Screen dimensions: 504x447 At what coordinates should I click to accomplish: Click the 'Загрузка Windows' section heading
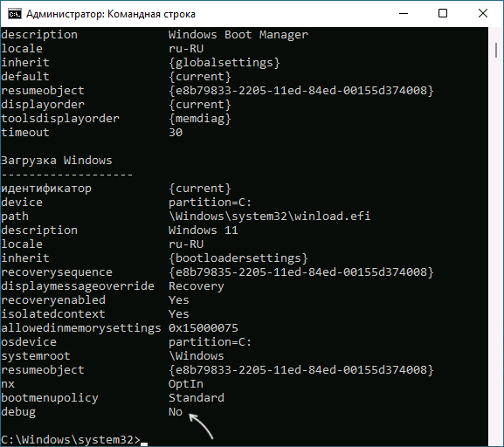point(57,161)
